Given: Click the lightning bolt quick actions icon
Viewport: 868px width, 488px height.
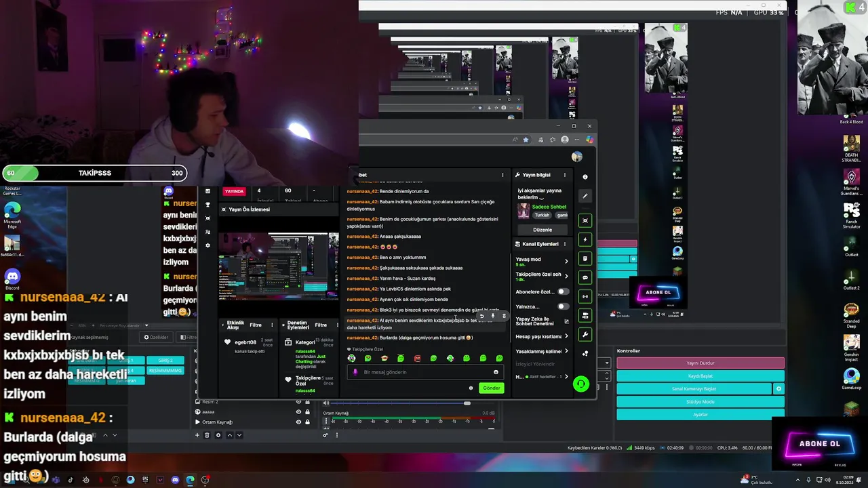Looking at the screenshot, I should [585, 239].
